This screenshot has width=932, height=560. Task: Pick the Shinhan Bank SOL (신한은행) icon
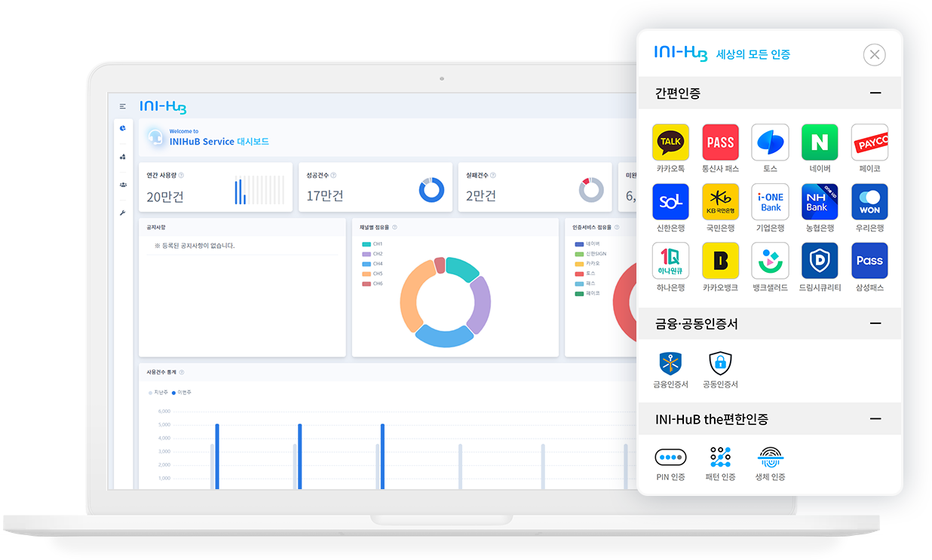tap(670, 202)
